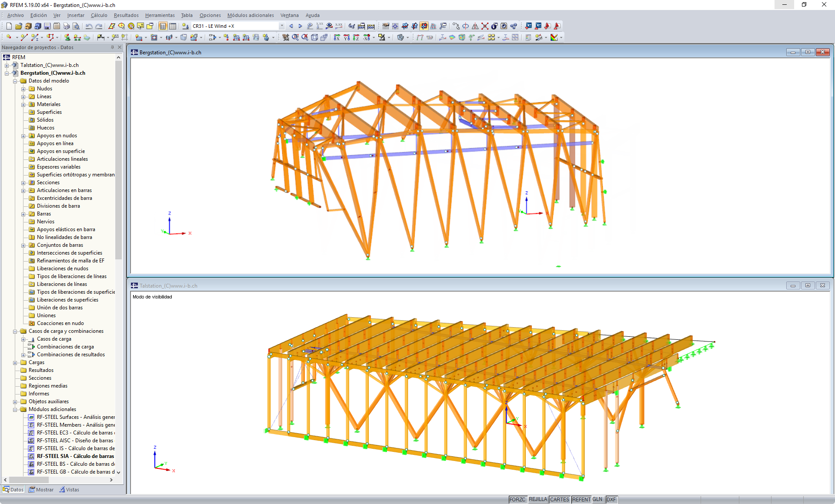Toggle the table display button
This screenshot has width=835, height=504.
coord(173,26)
